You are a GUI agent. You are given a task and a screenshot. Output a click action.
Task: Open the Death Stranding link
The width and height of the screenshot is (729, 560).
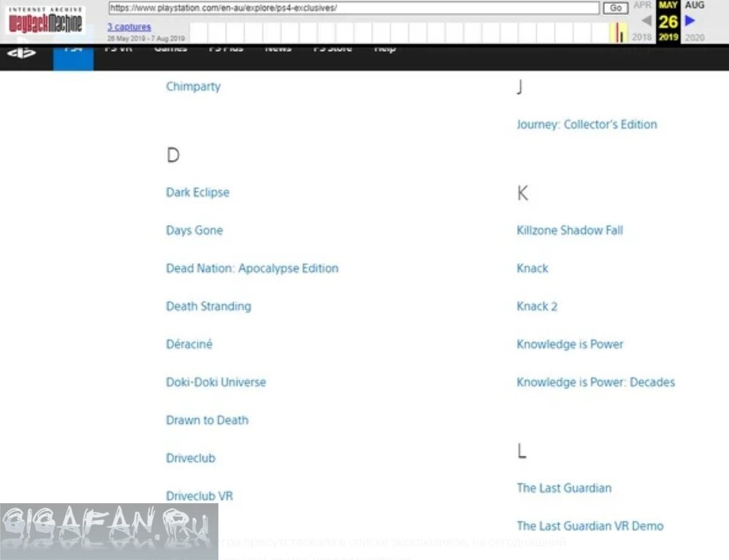coord(209,306)
